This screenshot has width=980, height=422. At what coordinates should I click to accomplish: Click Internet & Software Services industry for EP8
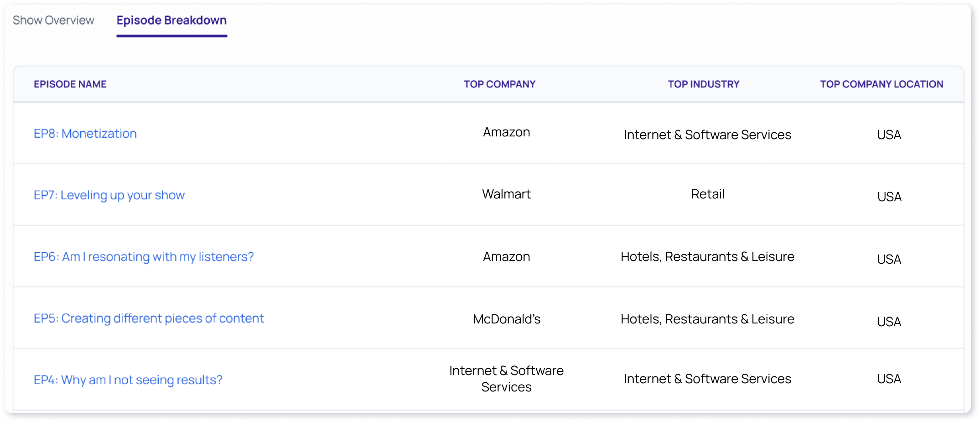point(707,135)
